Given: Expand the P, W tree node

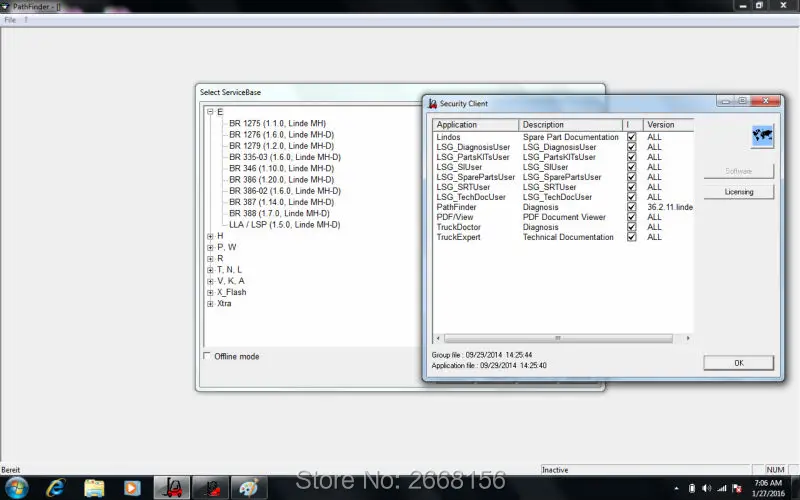Looking at the screenshot, I should [x=210, y=247].
